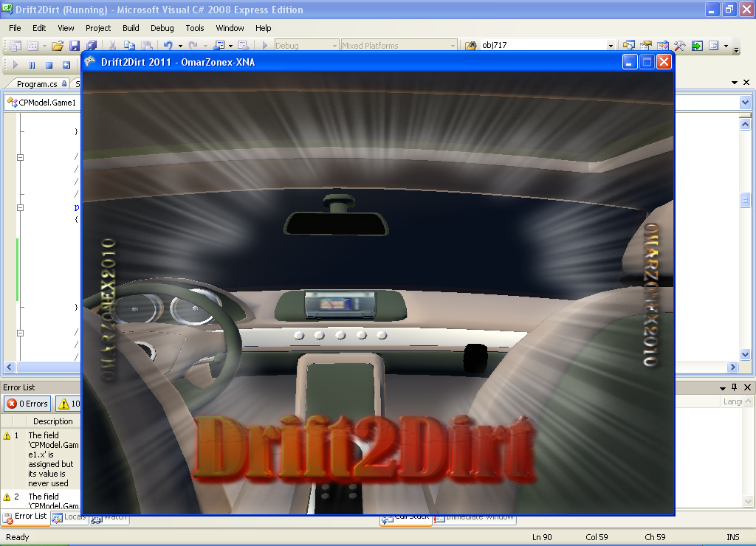Click the editor vertical scrollbar down arrow

(x=745, y=354)
